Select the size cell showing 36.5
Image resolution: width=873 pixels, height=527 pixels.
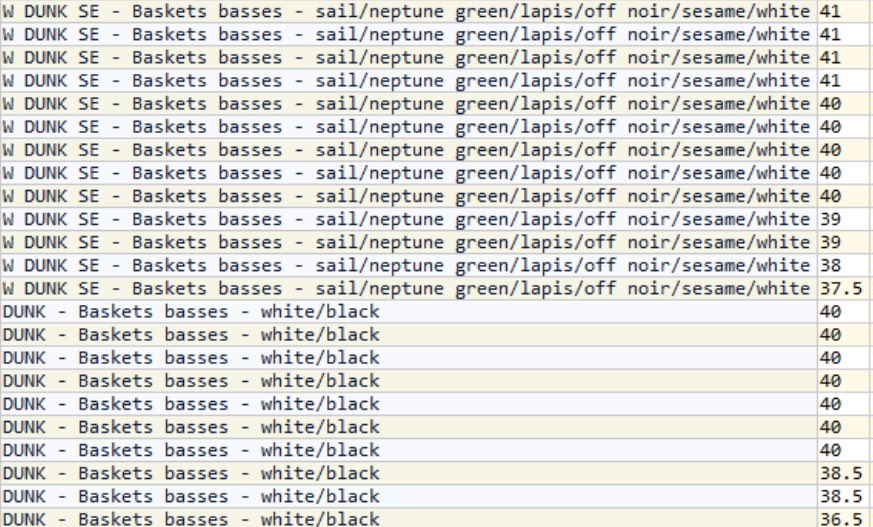(844, 519)
